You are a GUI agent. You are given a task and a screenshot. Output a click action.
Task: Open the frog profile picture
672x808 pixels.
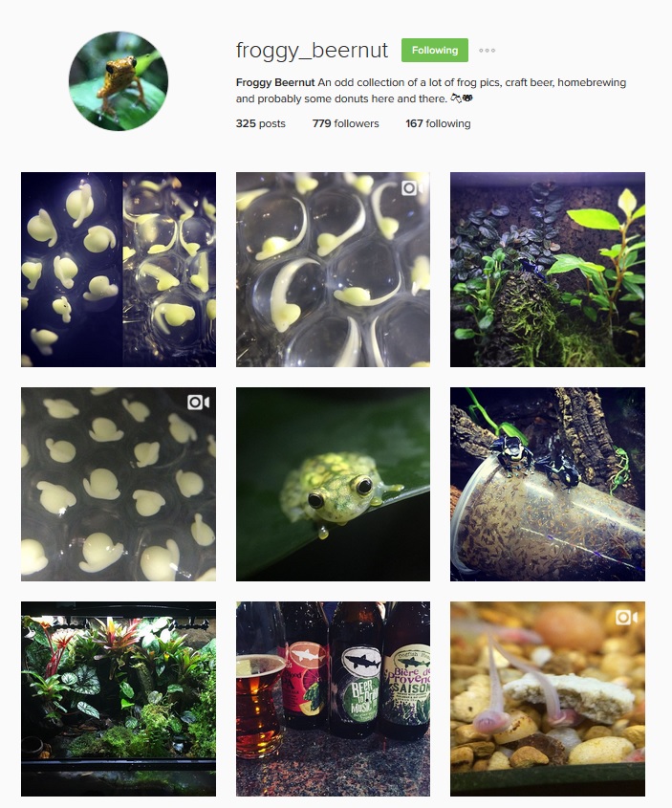tap(119, 81)
